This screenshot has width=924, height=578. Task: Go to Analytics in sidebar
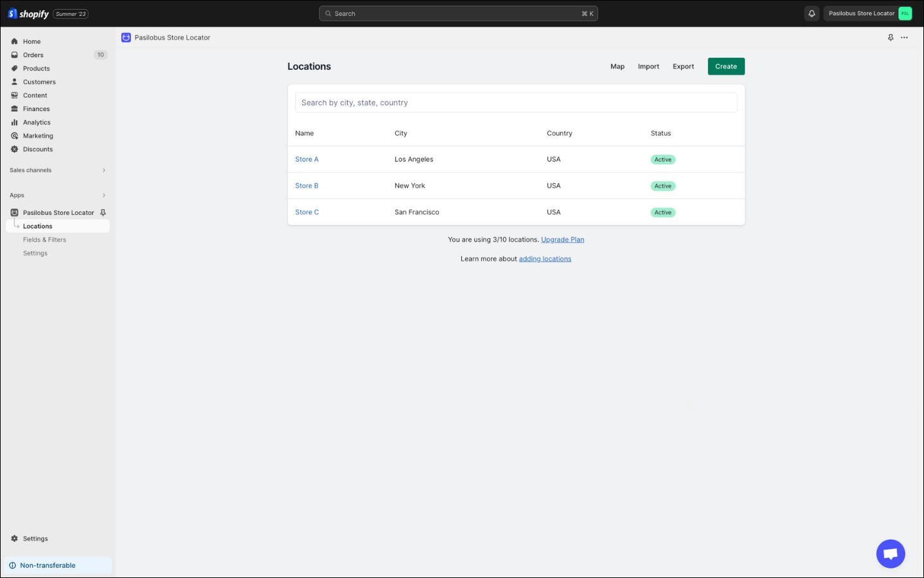pos(37,123)
